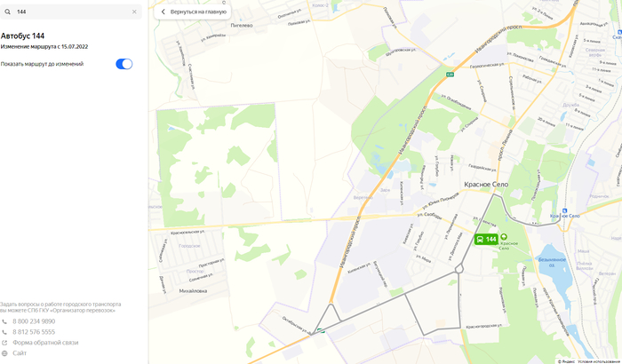Call number 8 812 576 5555
Viewport: 622px width, 364px height.
(x=34, y=332)
